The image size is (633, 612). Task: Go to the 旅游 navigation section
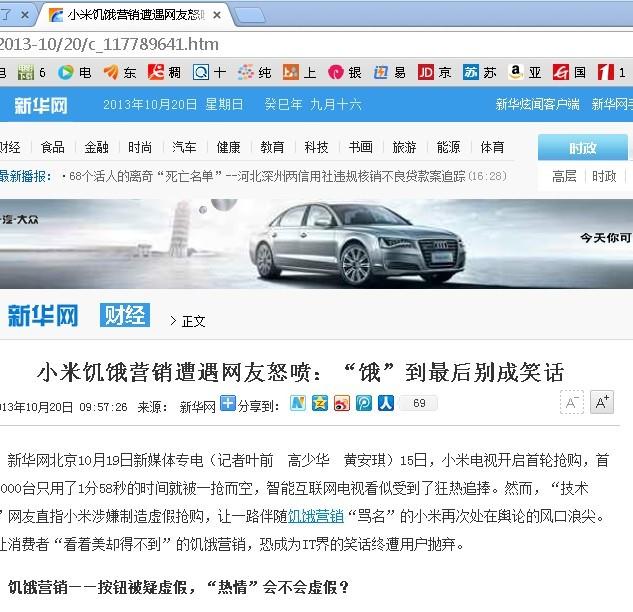tap(404, 147)
